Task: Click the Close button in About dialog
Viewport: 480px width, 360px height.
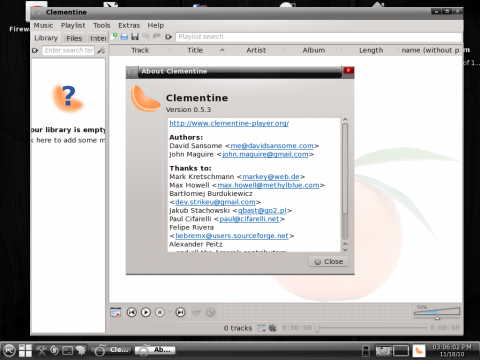Action: pos(328,262)
